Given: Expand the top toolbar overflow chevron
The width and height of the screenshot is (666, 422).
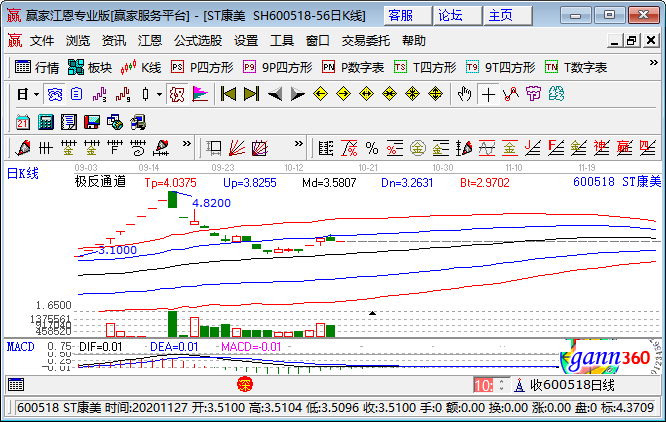Looking at the screenshot, I should coord(654,63).
